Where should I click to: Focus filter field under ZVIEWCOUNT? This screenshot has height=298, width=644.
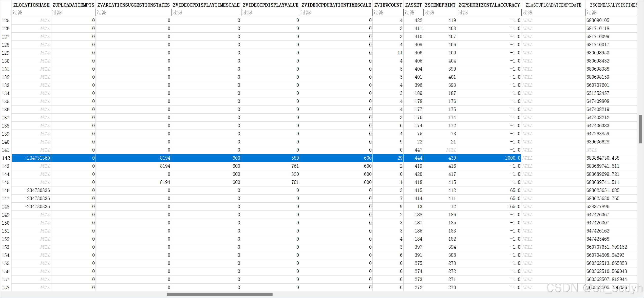tap(388, 12)
